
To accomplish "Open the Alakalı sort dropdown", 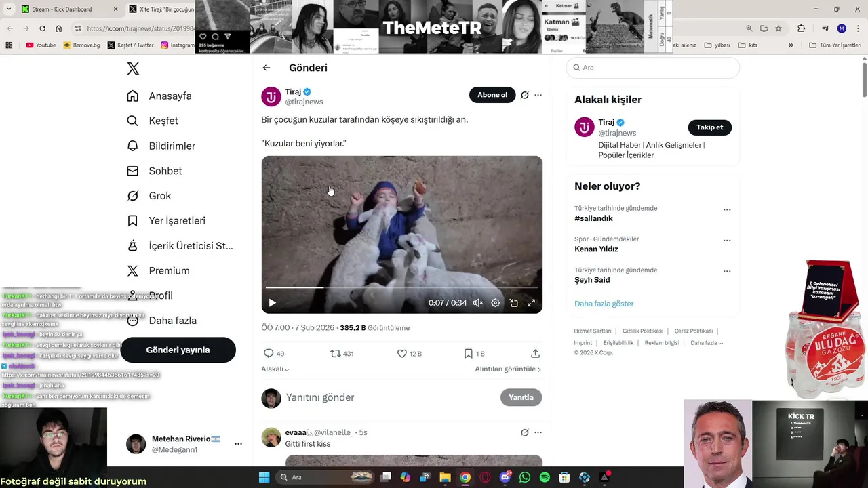I will click(275, 369).
